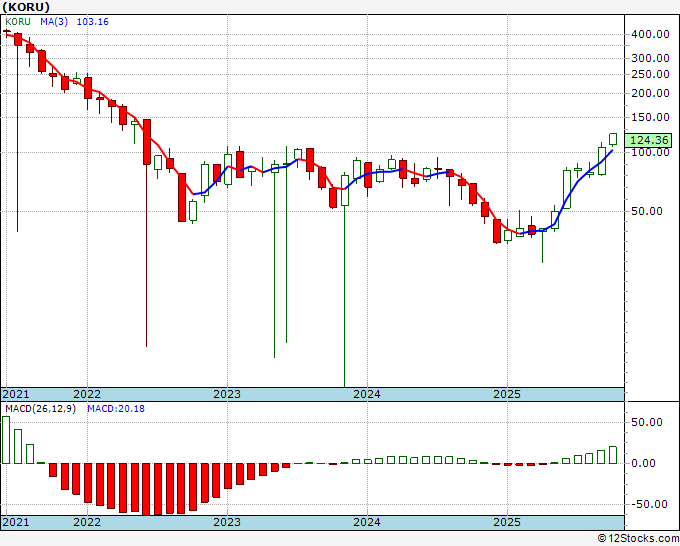
Task: Click the 50.00 label on MACD axis
Action: 646,422
